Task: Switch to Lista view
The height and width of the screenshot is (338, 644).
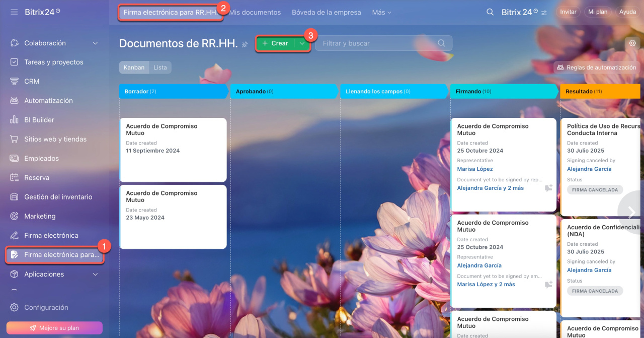Action: (160, 67)
